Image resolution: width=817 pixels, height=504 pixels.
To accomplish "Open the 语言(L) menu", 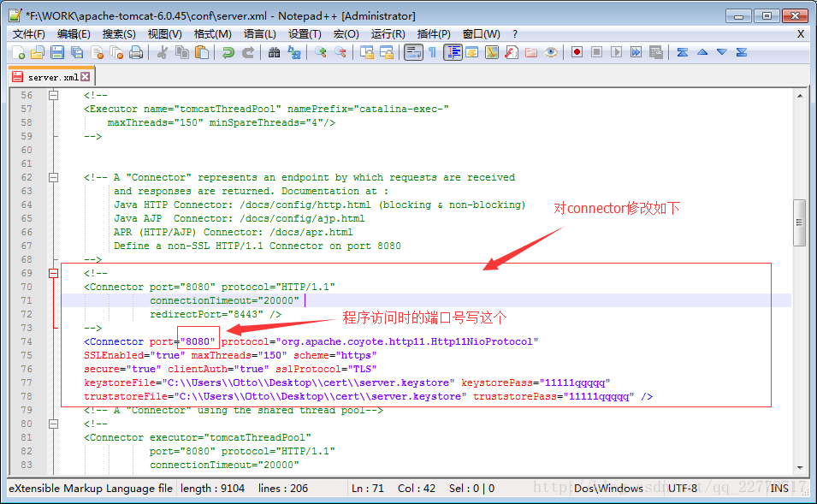I will pos(259,34).
